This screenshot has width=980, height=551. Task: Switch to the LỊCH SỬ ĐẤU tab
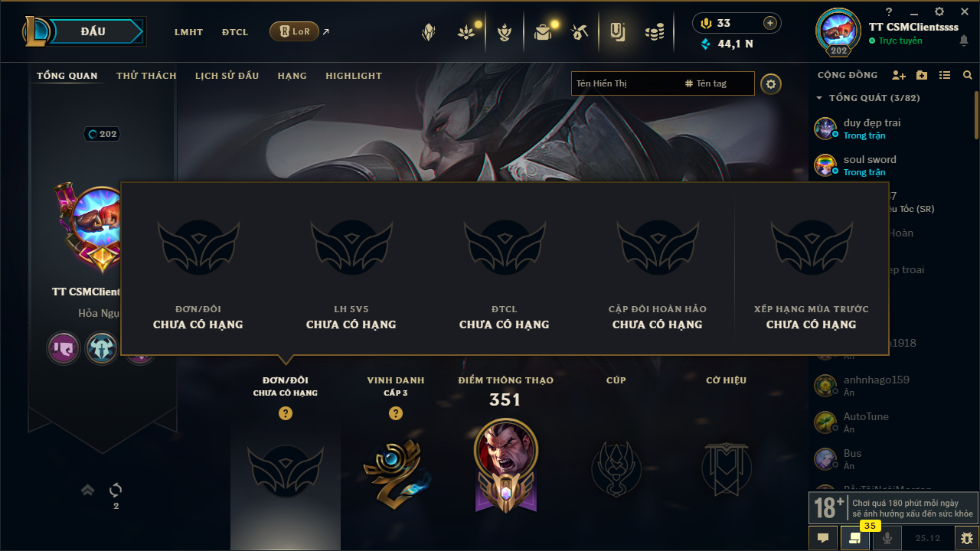click(x=227, y=76)
